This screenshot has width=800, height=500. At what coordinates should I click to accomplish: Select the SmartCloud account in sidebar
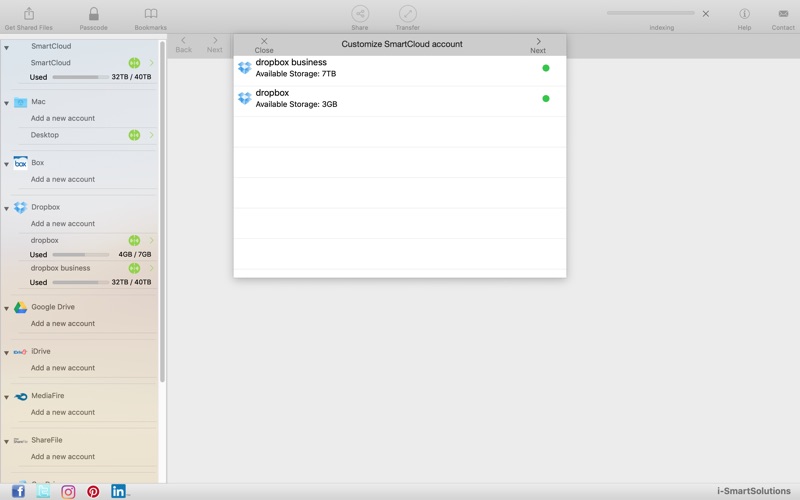pyautogui.click(x=51, y=63)
